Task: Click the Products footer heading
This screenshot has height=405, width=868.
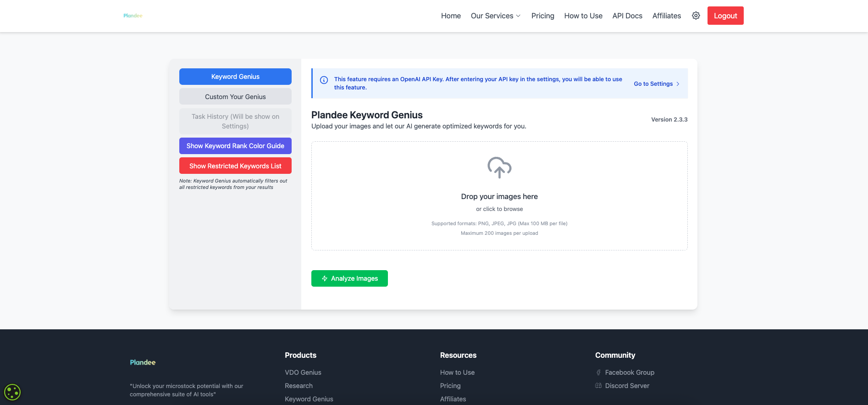Action: [300, 355]
